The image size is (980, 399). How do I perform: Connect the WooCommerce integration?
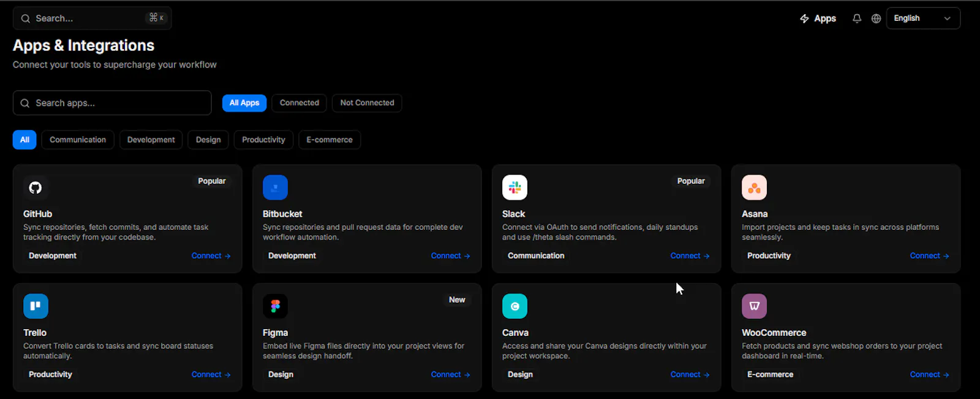point(930,374)
